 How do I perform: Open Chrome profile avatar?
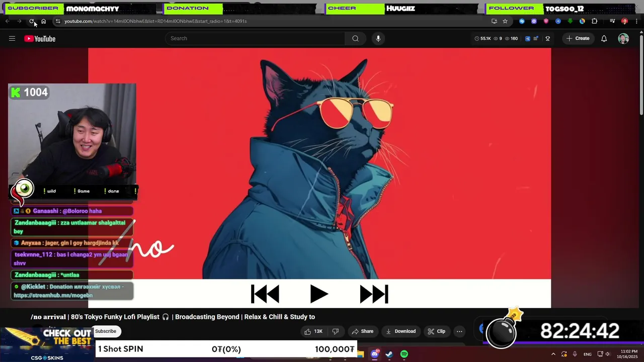click(624, 21)
